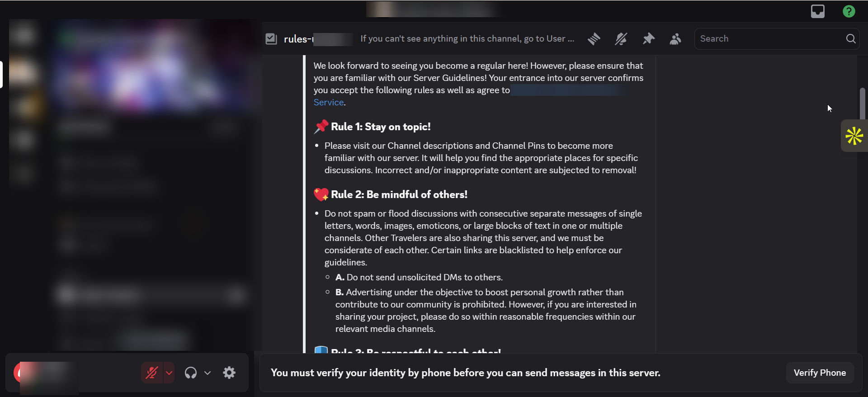Open channel notification settings bell
868x397 pixels.
621,39
